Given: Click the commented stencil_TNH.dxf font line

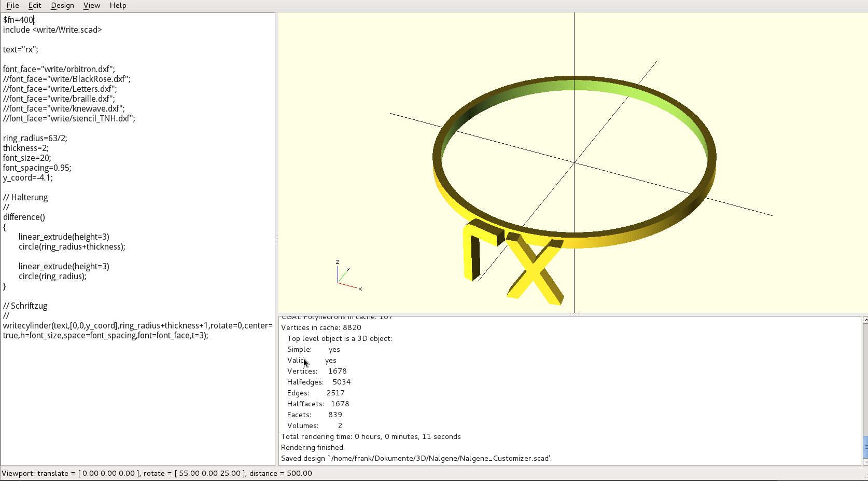Looking at the screenshot, I should click(69, 118).
